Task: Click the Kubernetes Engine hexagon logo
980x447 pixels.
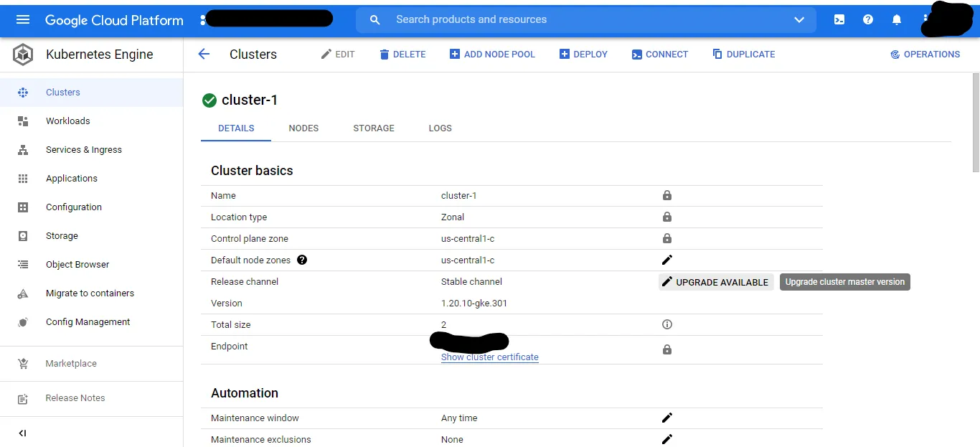Action: tap(23, 55)
